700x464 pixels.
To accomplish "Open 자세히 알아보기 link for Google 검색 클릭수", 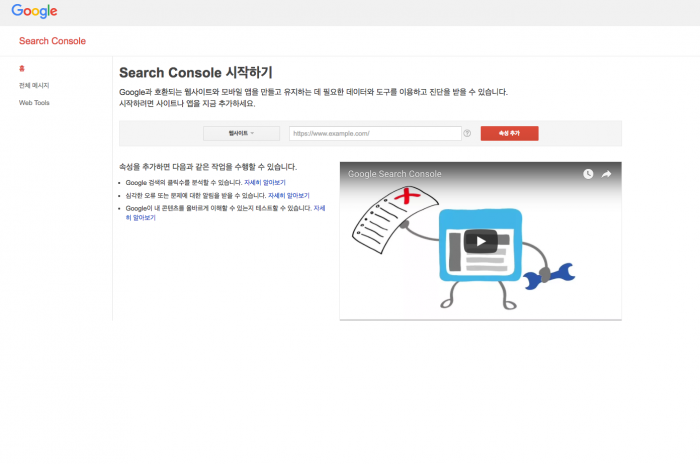I will pos(265,183).
